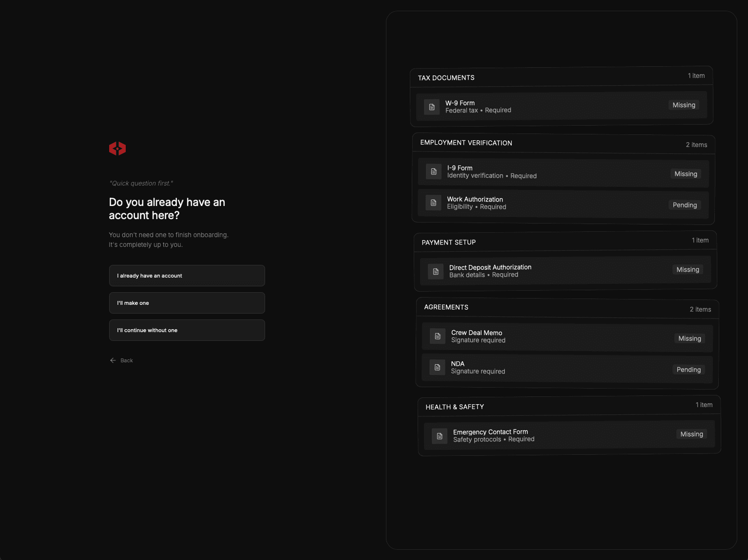Click the NDA document icon
Image resolution: width=748 pixels, height=560 pixels.
coord(437,367)
